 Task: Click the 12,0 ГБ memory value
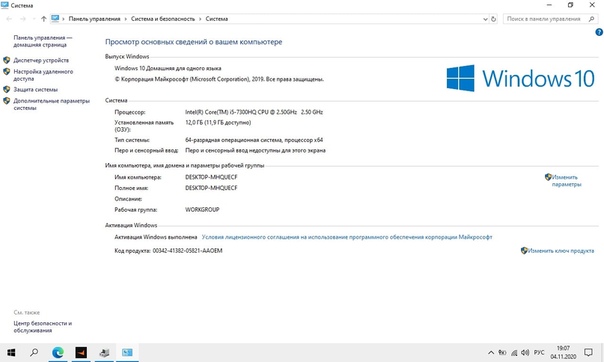click(x=218, y=122)
